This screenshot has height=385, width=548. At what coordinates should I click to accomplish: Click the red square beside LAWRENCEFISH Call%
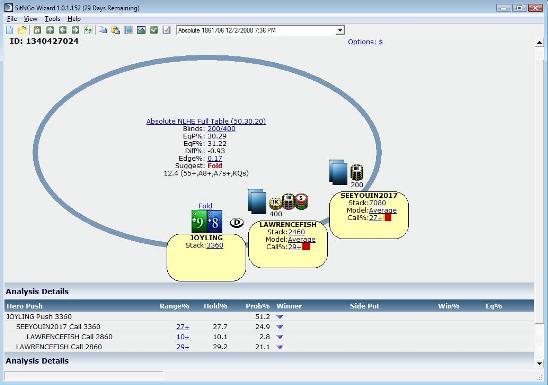[x=306, y=247]
